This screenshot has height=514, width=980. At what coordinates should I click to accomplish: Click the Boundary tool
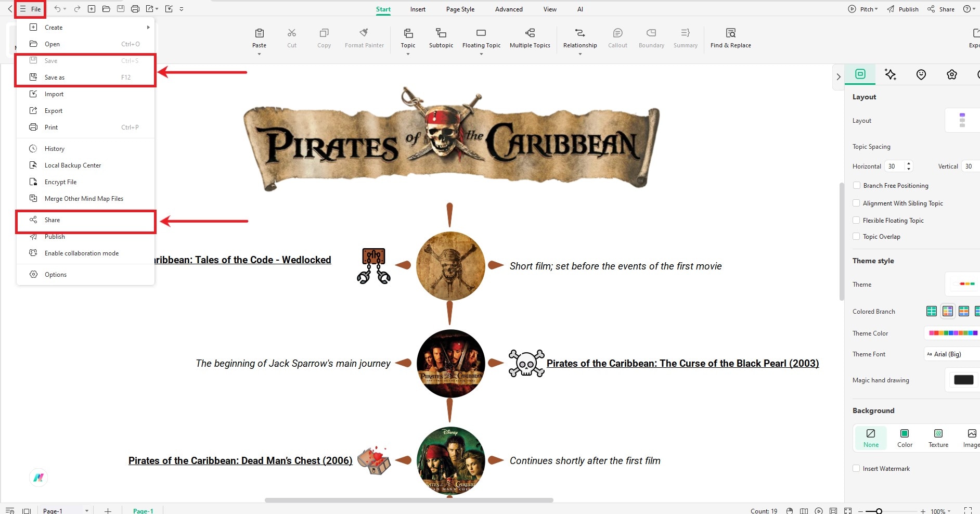pyautogui.click(x=651, y=38)
